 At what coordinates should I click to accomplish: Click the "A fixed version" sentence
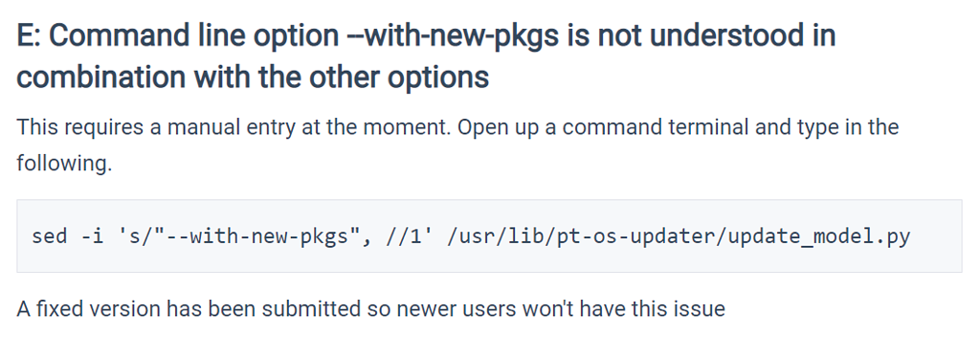coord(370,309)
